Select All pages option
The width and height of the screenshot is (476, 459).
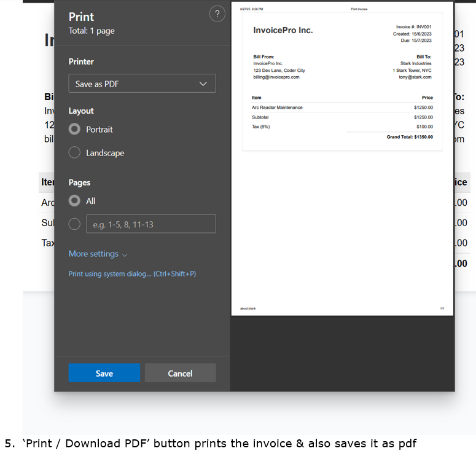coord(74,201)
